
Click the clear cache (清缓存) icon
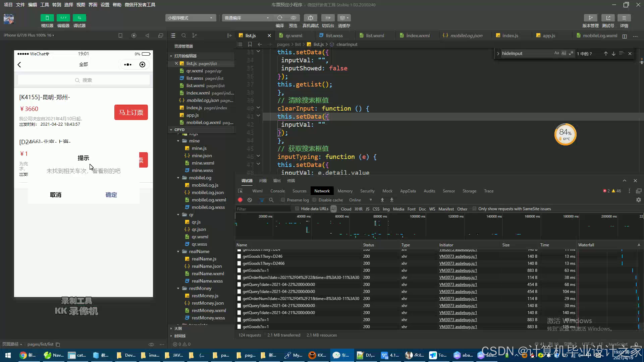[344, 18]
